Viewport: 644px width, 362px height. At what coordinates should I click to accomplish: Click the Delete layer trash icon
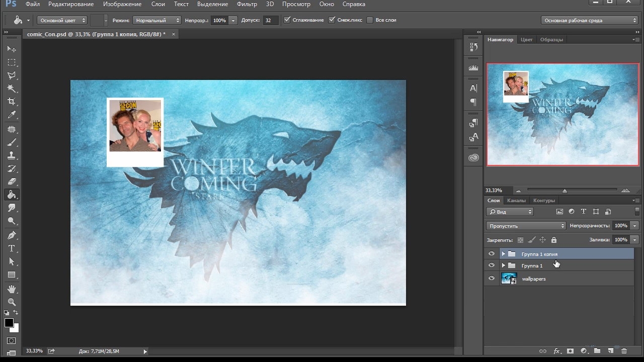pos(624,351)
